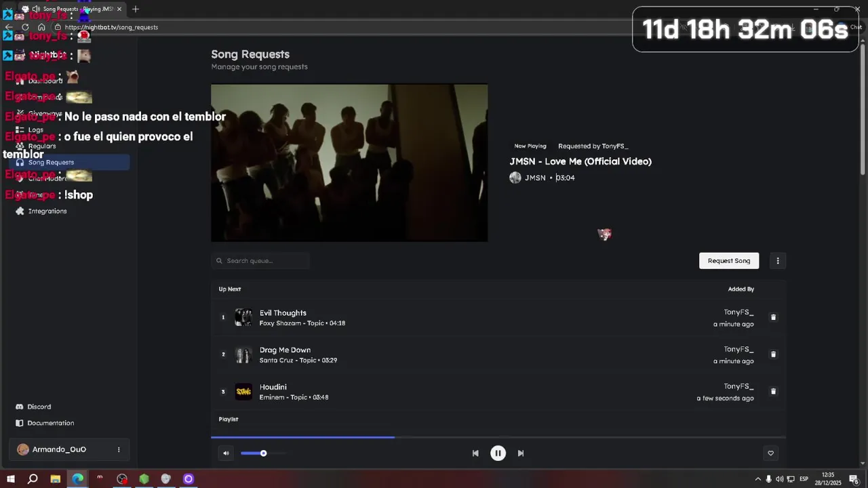Show hidden system tray icons
The height and width of the screenshot is (488, 868).
click(757, 479)
